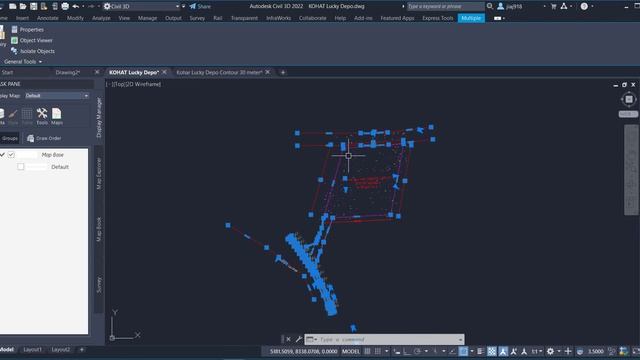Toggle snap mode in the status bar

click(x=378, y=351)
